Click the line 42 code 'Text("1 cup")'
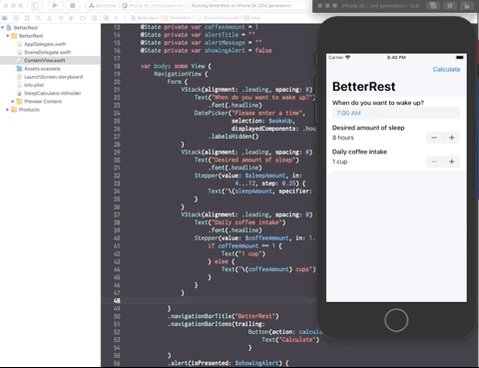Screen dimensions: 479x368 pyautogui.click(x=243, y=254)
